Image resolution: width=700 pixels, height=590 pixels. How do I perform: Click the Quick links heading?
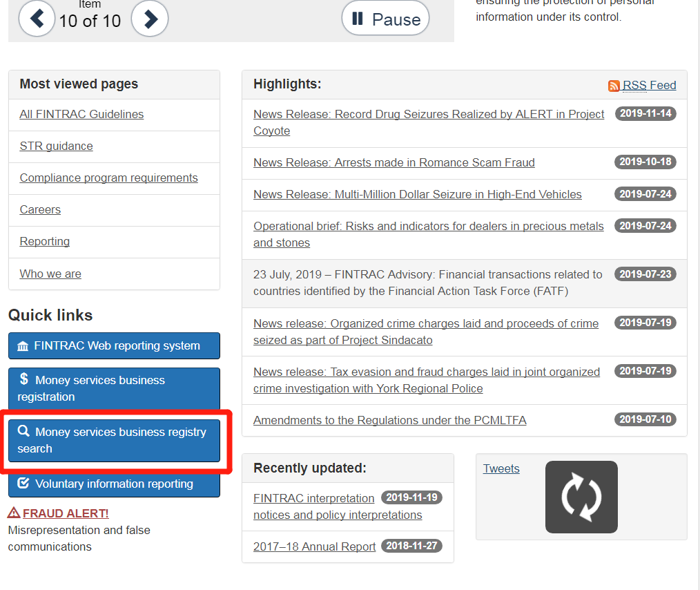(x=50, y=315)
